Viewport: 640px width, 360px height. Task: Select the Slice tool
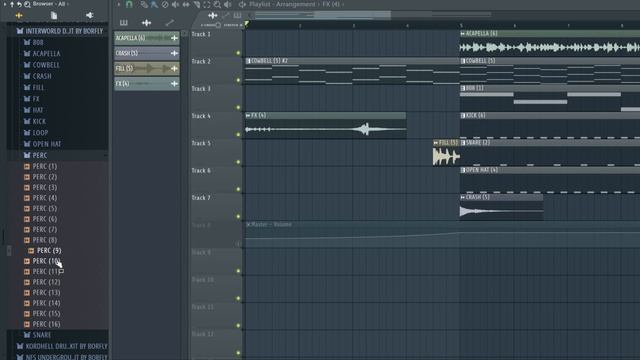click(x=196, y=4)
